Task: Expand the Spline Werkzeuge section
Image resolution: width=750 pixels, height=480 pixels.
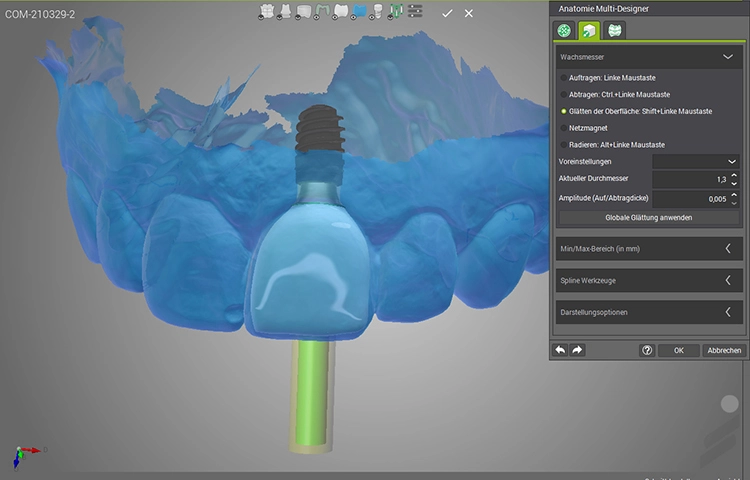Action: pyautogui.click(x=650, y=280)
